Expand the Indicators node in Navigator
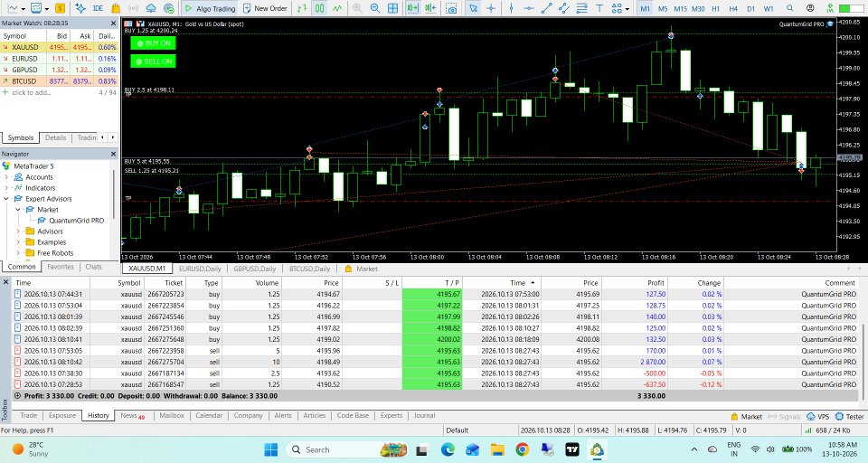Image resolution: width=868 pixels, height=463 pixels. [6, 188]
